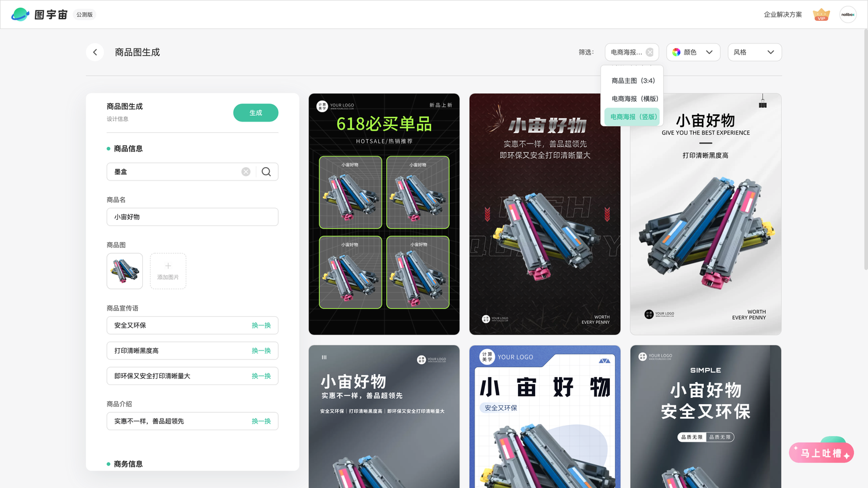Viewport: 868px width, 488px height.
Task: Clear the 电商海报 filter selection
Action: coord(650,52)
